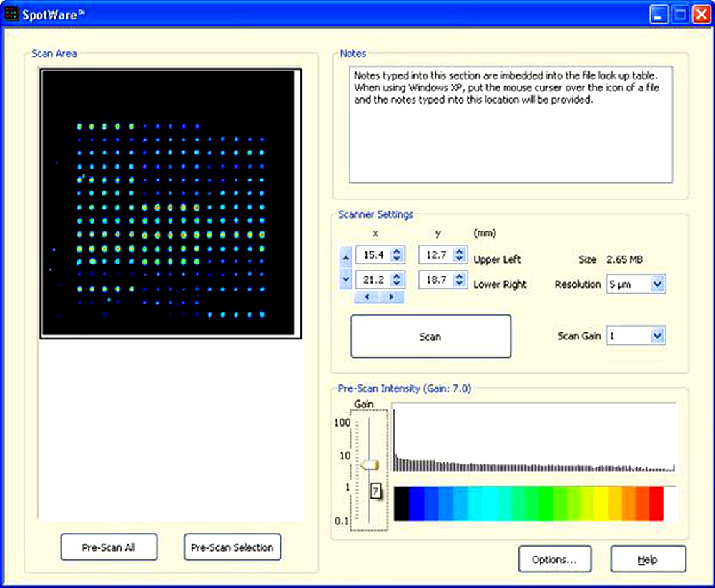The height and width of the screenshot is (588, 715).
Task: Click the Size value 2.65 MB
Action: coord(624,259)
